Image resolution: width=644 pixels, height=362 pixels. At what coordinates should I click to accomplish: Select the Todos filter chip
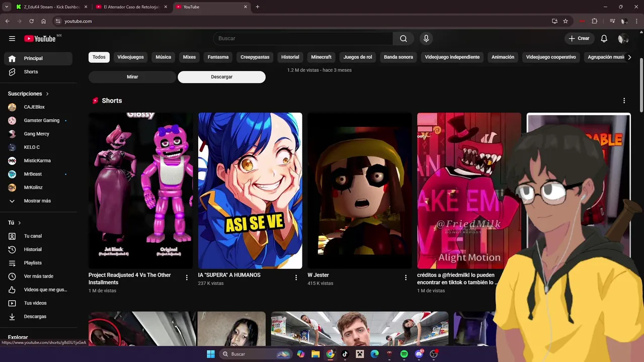click(x=99, y=57)
